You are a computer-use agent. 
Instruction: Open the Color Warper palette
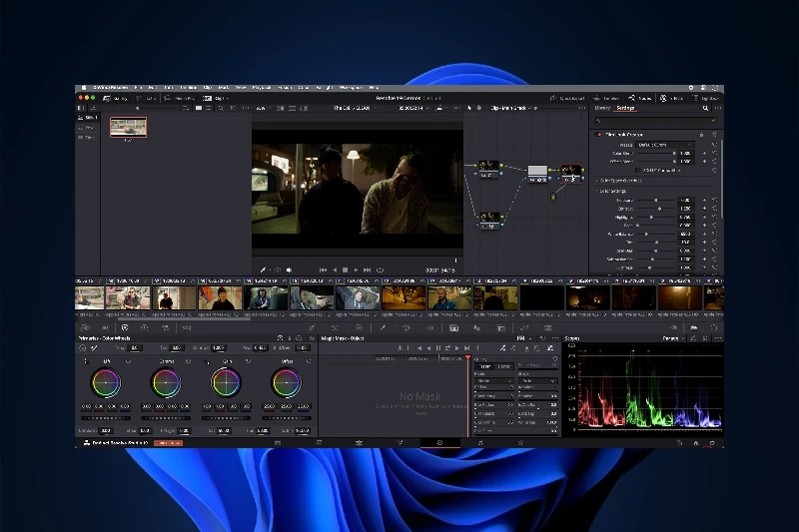(x=335, y=327)
